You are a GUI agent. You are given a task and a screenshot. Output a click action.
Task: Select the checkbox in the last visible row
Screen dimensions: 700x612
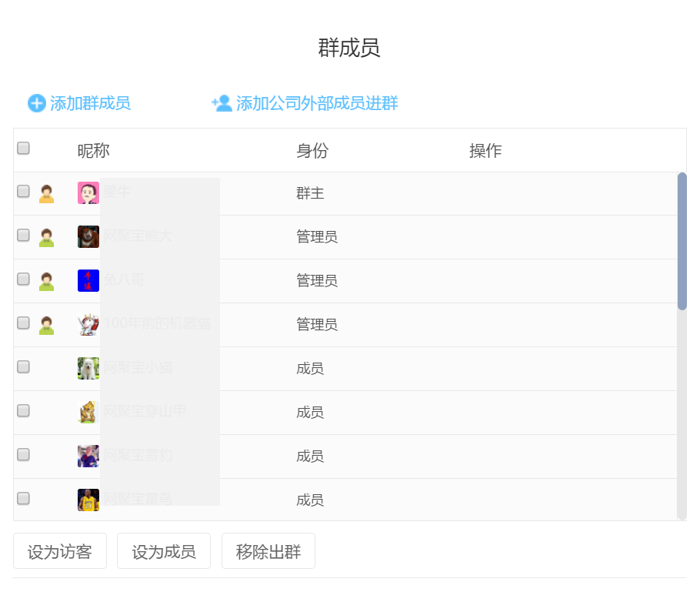coord(23,498)
